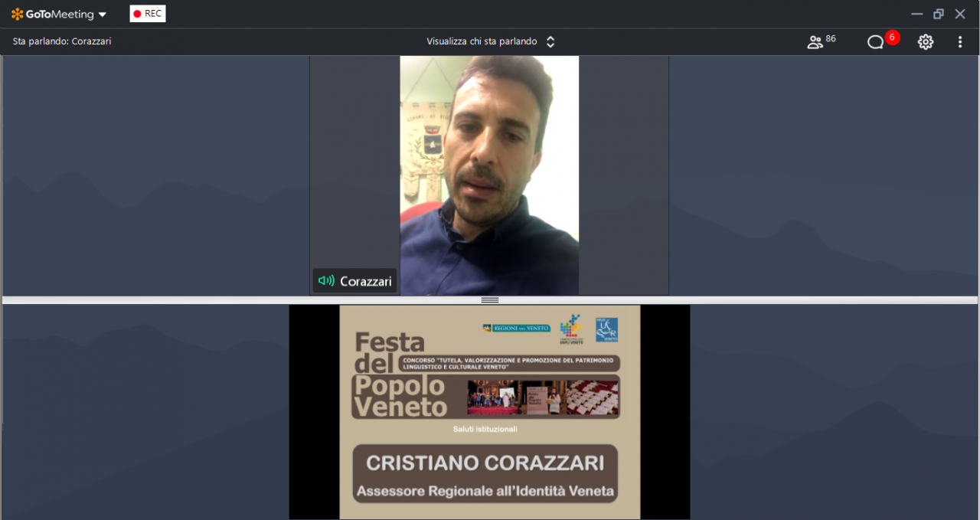
Task: Select the Corazzari webcam video tile
Action: tap(489, 175)
